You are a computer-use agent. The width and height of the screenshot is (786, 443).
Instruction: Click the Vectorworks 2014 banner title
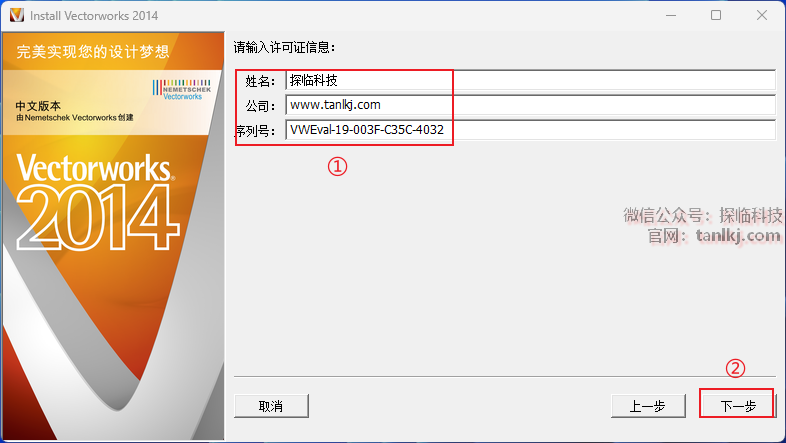(96, 200)
